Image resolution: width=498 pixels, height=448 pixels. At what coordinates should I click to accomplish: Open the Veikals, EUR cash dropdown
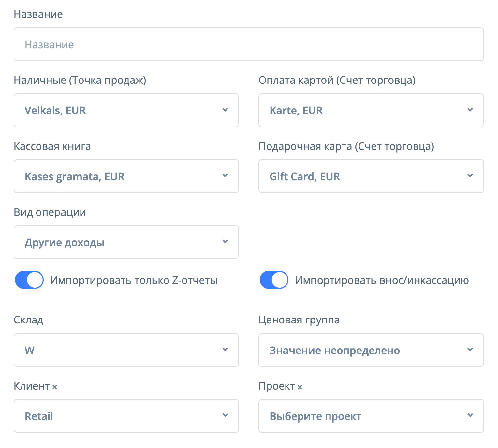[x=126, y=110]
